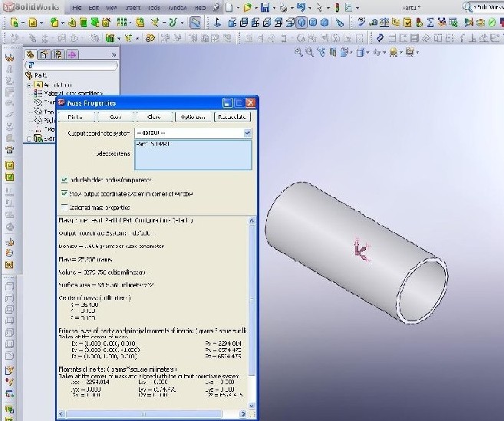The image size is (504, 421).
Task: Expand the FeatureManager panel chevron
Action: (114, 54)
